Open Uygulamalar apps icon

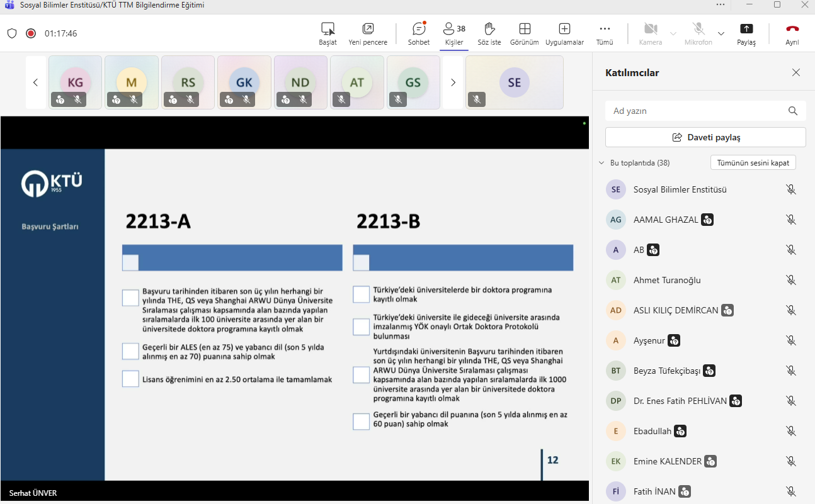[564, 30]
